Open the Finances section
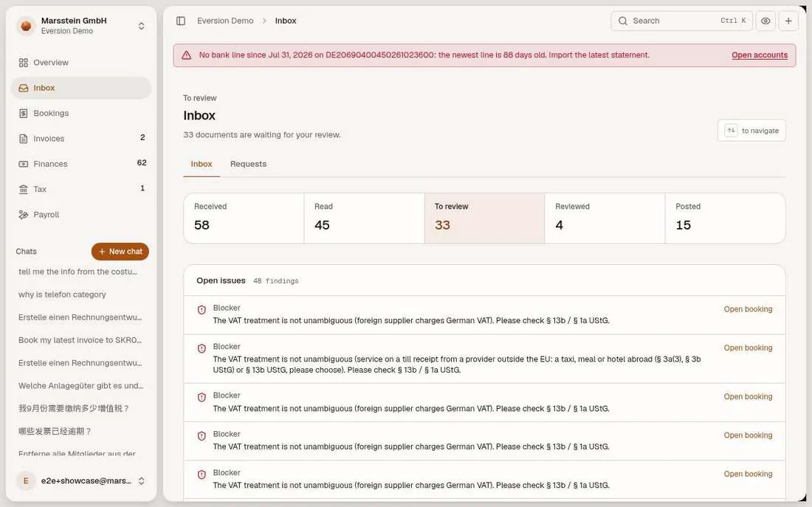812x507 pixels. click(81, 164)
